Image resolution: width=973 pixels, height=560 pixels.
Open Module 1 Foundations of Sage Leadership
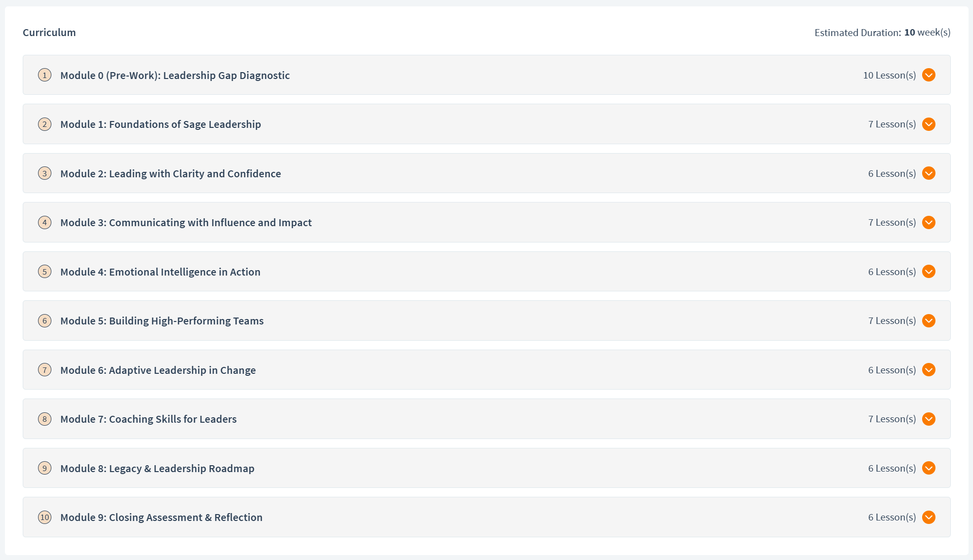pyautogui.click(x=161, y=124)
